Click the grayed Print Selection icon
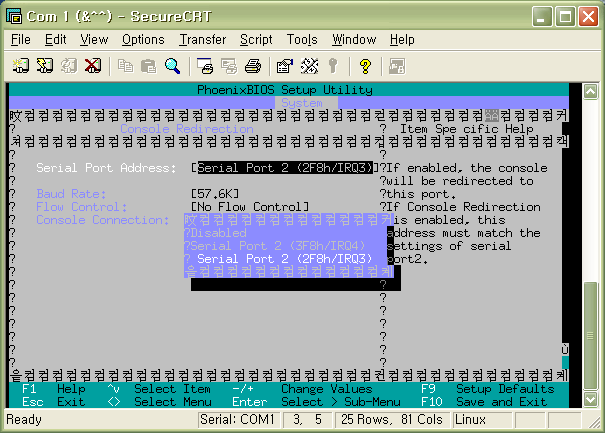The image size is (605, 433). click(229, 66)
